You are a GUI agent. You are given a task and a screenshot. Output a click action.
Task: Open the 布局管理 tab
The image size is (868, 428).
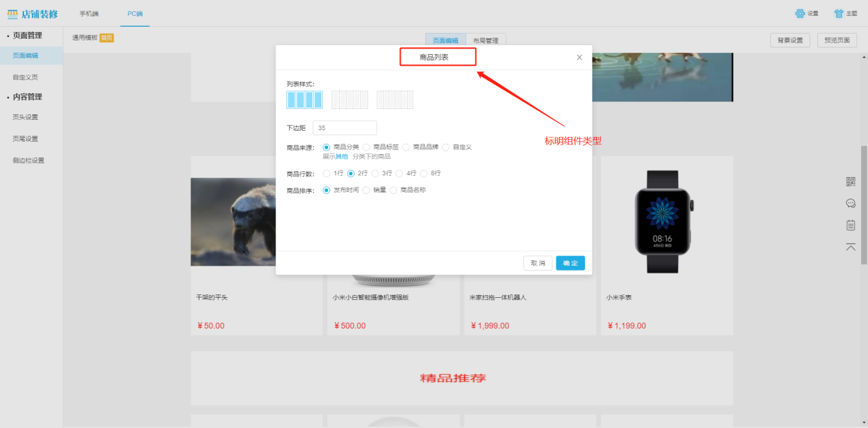tap(486, 40)
